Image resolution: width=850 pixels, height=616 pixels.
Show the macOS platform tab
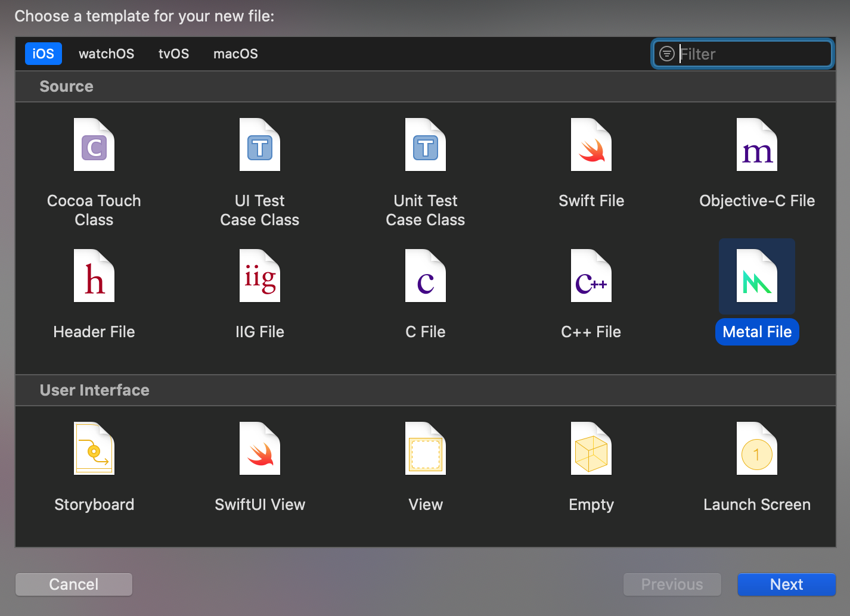(x=235, y=54)
